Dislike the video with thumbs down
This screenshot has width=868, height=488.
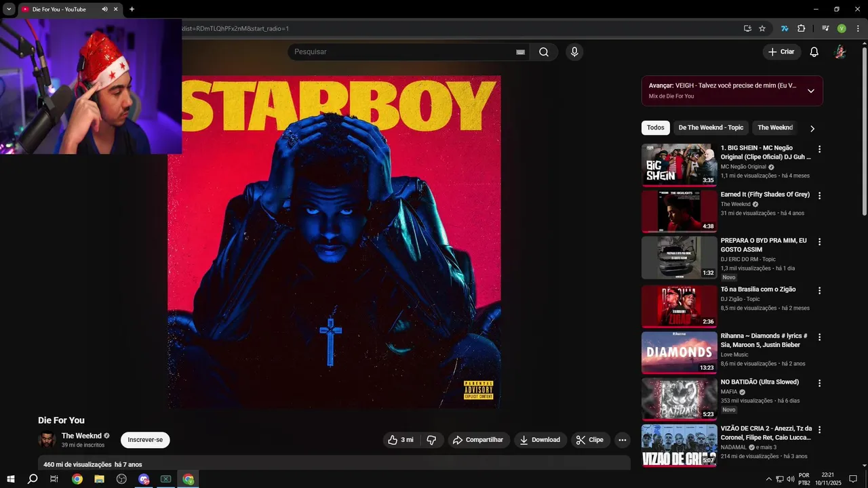(x=431, y=440)
